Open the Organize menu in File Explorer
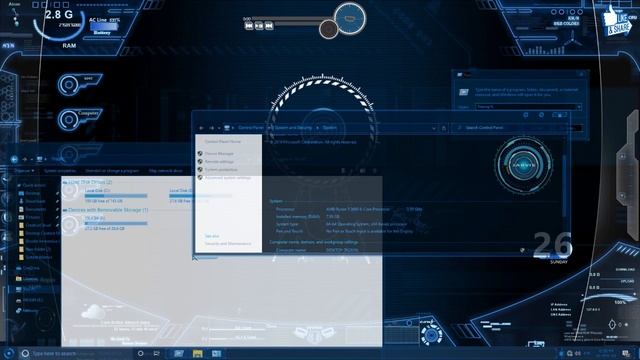The width and height of the screenshot is (640, 360). [24, 171]
